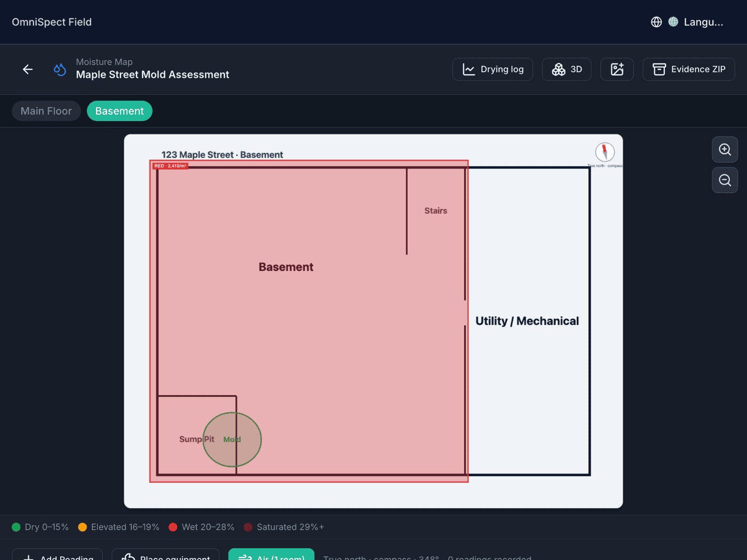The height and width of the screenshot is (560, 747).
Task: Go back using the left arrow
Action: pyautogui.click(x=28, y=69)
